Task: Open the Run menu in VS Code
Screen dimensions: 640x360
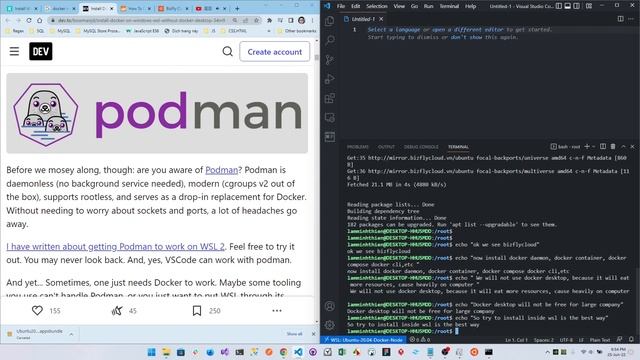Action: [x=428, y=6]
